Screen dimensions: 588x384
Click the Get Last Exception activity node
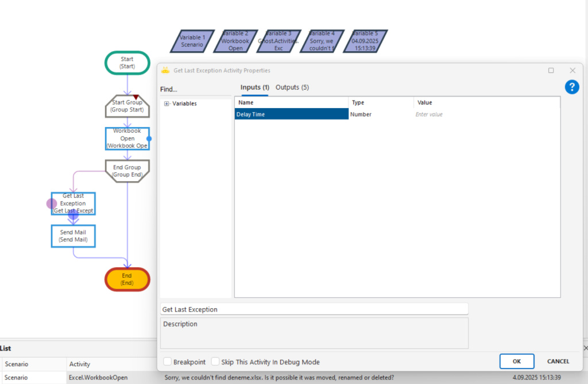coord(73,203)
